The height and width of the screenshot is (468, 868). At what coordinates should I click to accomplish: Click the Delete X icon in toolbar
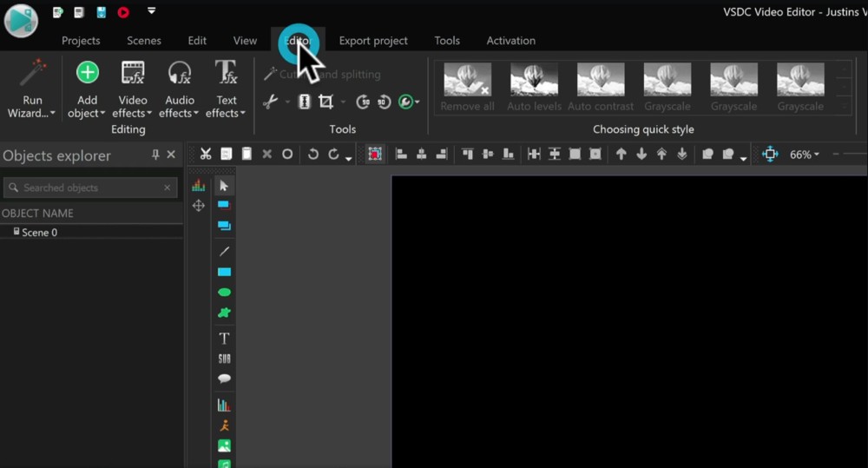click(x=266, y=154)
